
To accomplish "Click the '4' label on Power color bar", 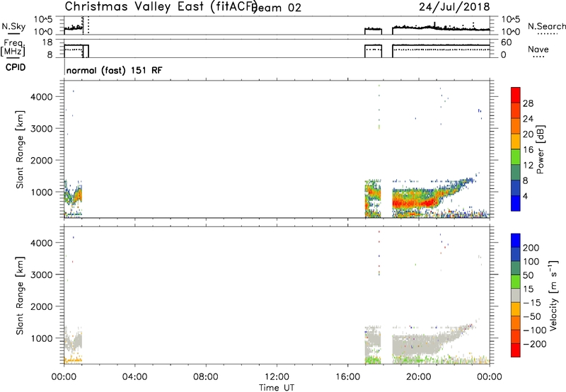I will tap(525, 196).
